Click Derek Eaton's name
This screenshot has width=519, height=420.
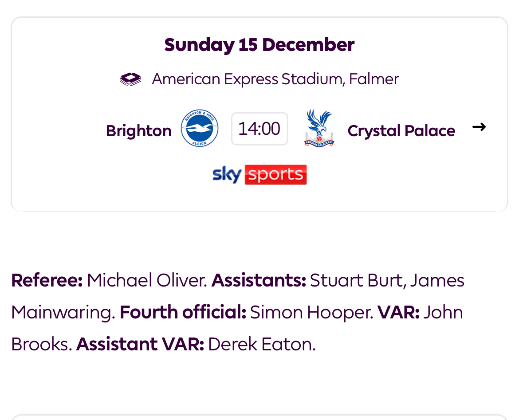262,344
